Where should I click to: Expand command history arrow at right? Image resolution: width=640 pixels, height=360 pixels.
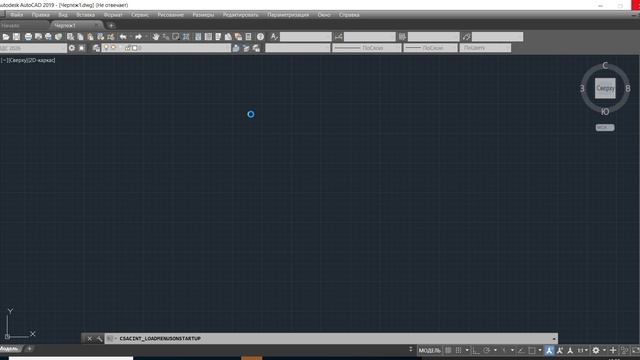[554, 339]
